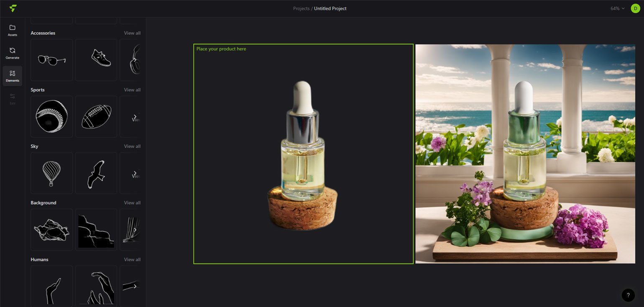Insert the baseball element from Sports
Screen dimensions: 644x307
[x=51, y=117]
